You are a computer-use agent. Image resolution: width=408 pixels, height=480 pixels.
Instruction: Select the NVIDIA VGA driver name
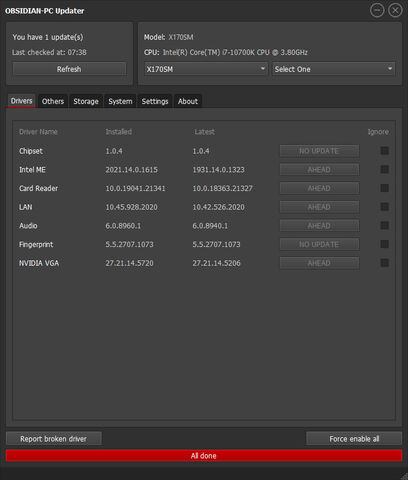pos(39,263)
